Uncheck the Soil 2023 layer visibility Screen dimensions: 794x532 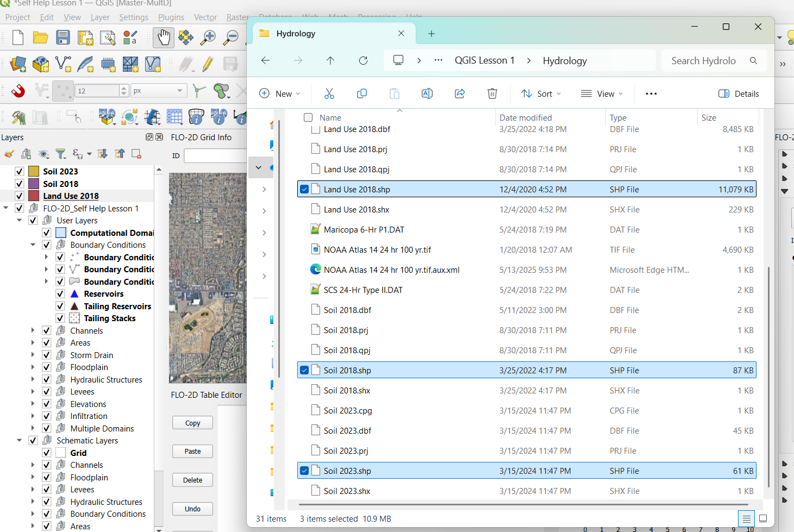pyautogui.click(x=20, y=172)
